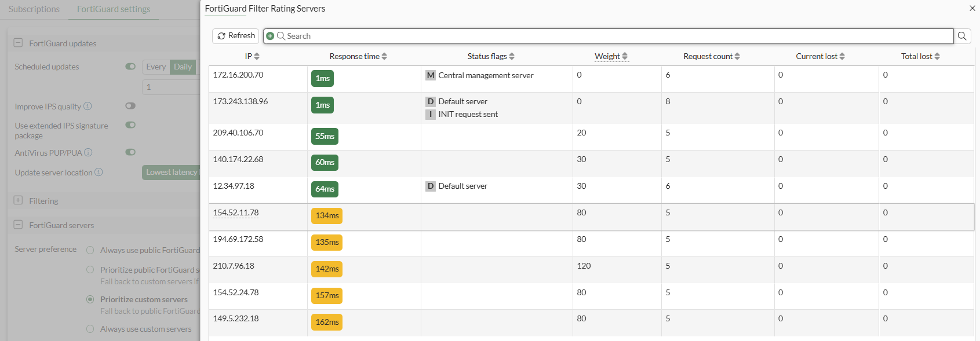Sort by Total lost column arrows
The width and height of the screenshot is (980, 341).
click(x=937, y=56)
